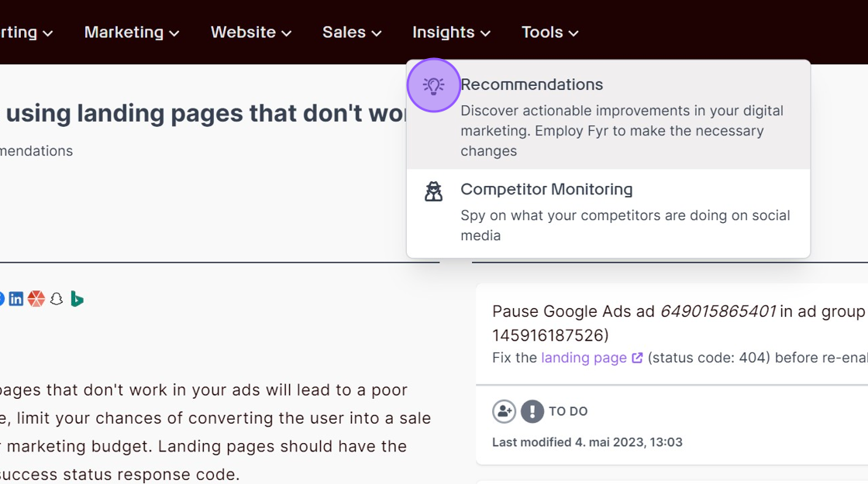Expand the Sales navigation dropdown
Screen dimensions: 868x484
352,32
